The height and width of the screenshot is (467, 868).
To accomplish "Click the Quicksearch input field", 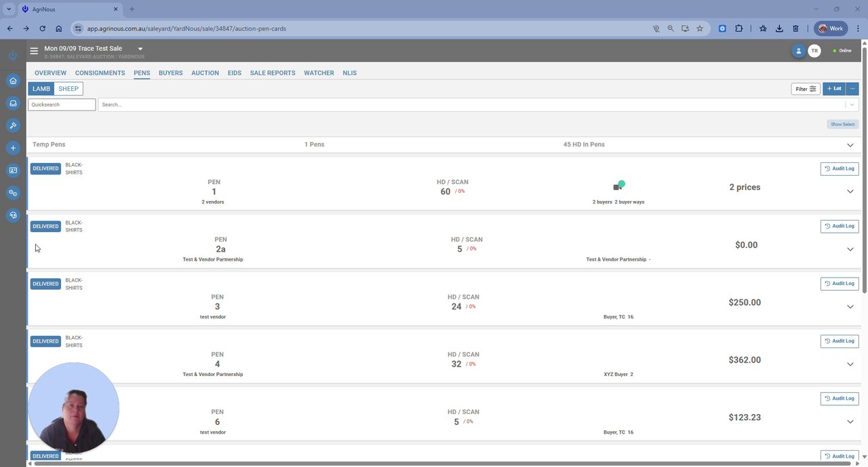I will coord(62,105).
